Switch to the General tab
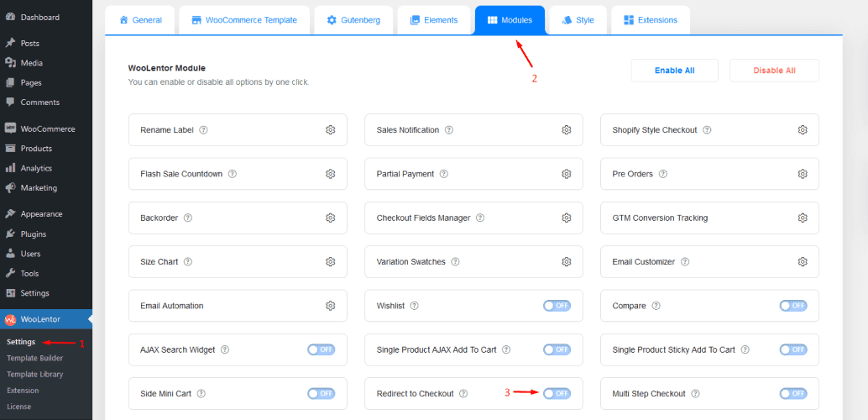Image resolution: width=868 pixels, height=420 pixels. coord(140,20)
